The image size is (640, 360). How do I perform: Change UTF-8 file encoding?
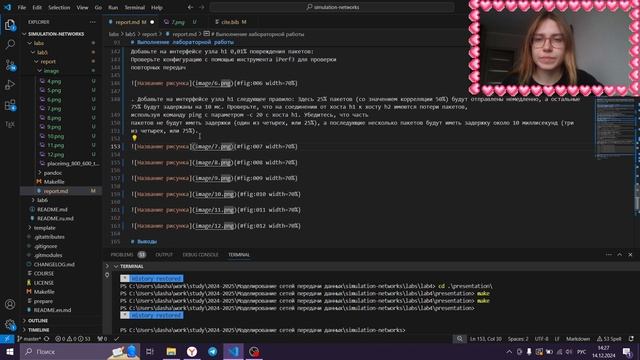click(542, 339)
